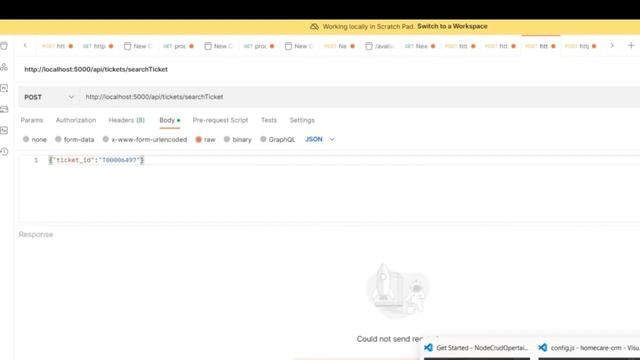640x360 pixels.
Task: Open the Mock Servers sidebar icon
Action: 4,109
